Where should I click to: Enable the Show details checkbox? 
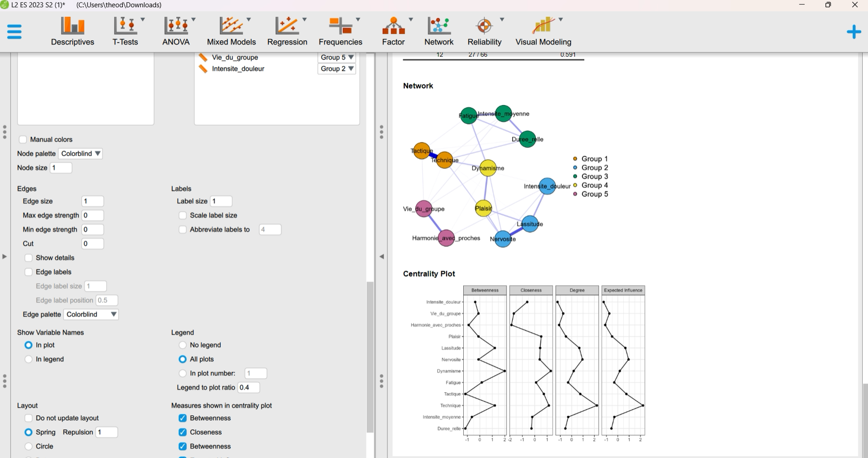pos(29,258)
